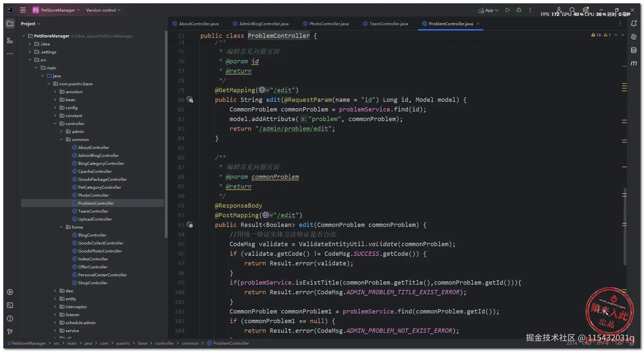Open App run configuration dropdown
The width and height of the screenshot is (644, 352).
[x=488, y=10]
